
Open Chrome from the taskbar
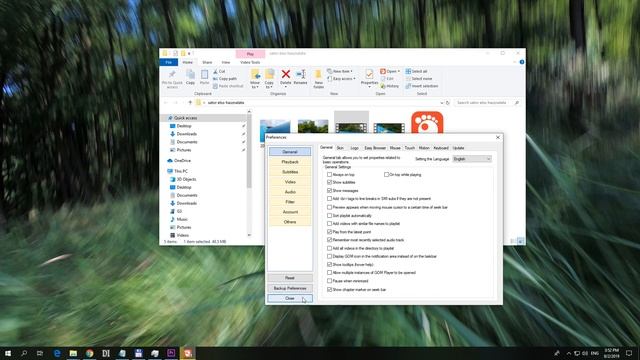pos(90,353)
